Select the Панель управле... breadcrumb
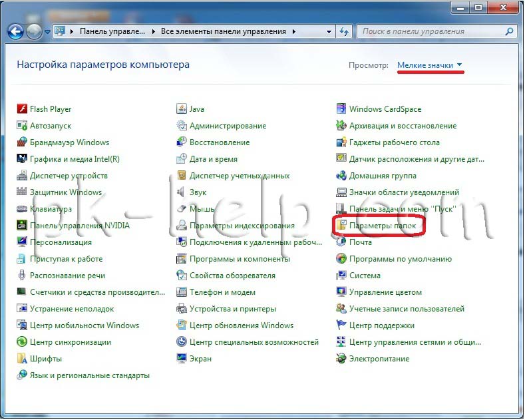This screenshot has height=420, width=525. 112,31
